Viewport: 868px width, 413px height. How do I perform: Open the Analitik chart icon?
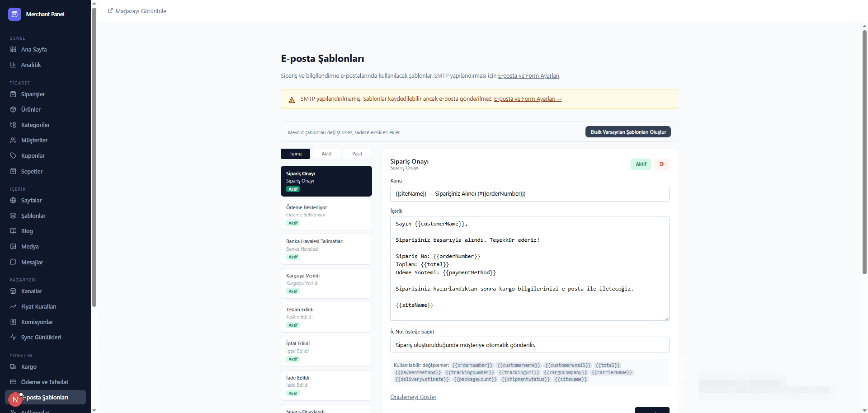pyautogui.click(x=13, y=65)
